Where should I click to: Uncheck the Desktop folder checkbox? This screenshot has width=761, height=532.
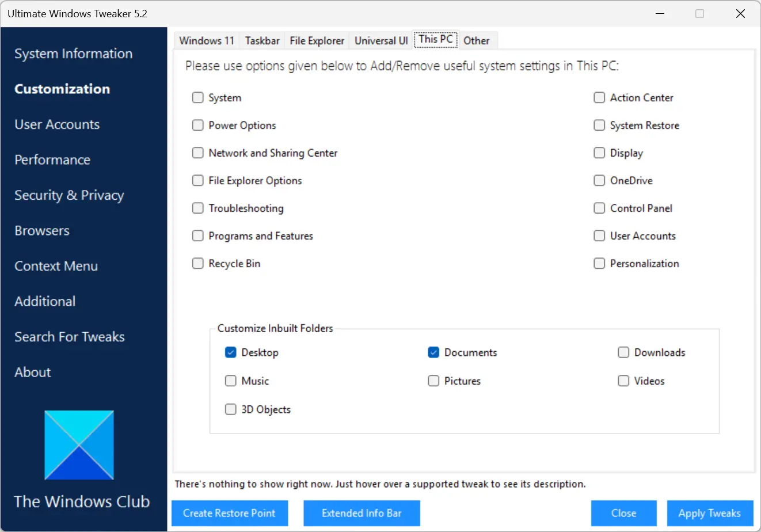pos(231,352)
